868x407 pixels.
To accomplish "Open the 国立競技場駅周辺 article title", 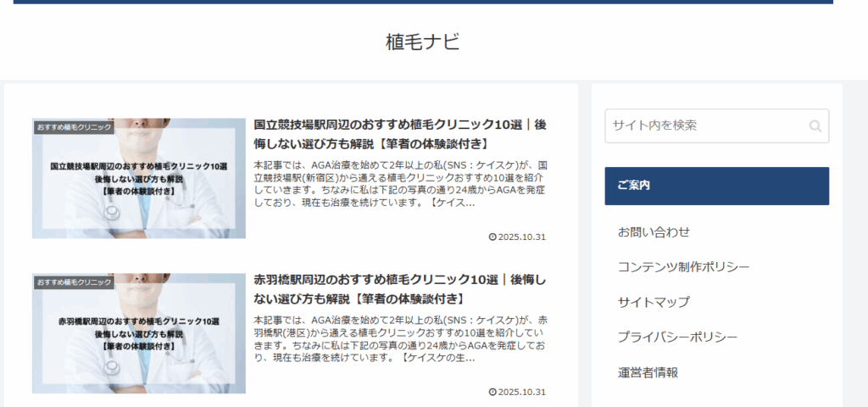I will tap(399, 134).
